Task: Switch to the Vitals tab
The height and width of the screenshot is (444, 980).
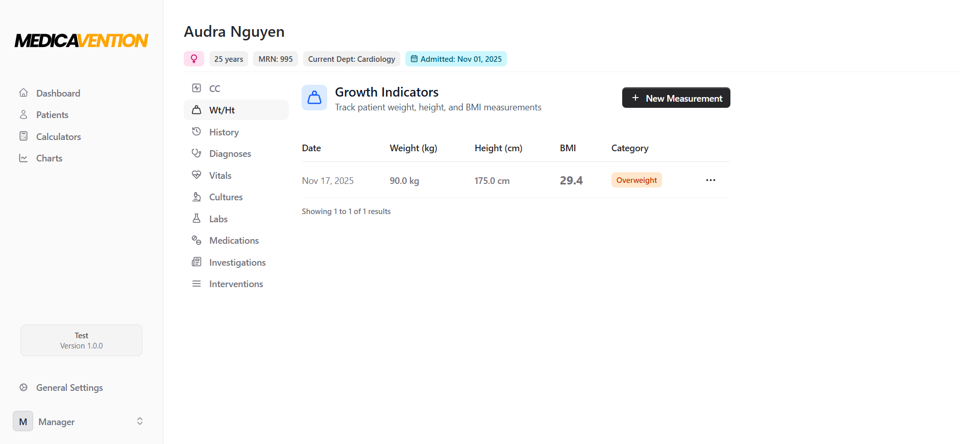Action: click(236, 175)
